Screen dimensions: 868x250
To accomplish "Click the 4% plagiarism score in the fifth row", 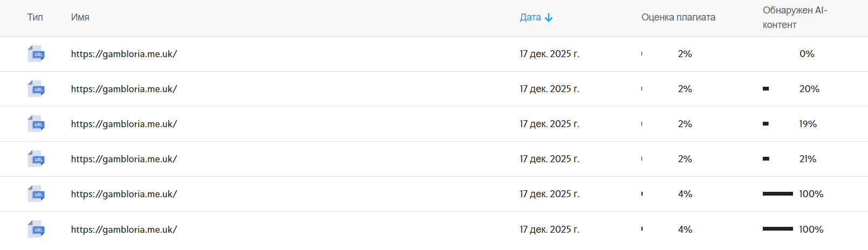I will (x=685, y=194).
